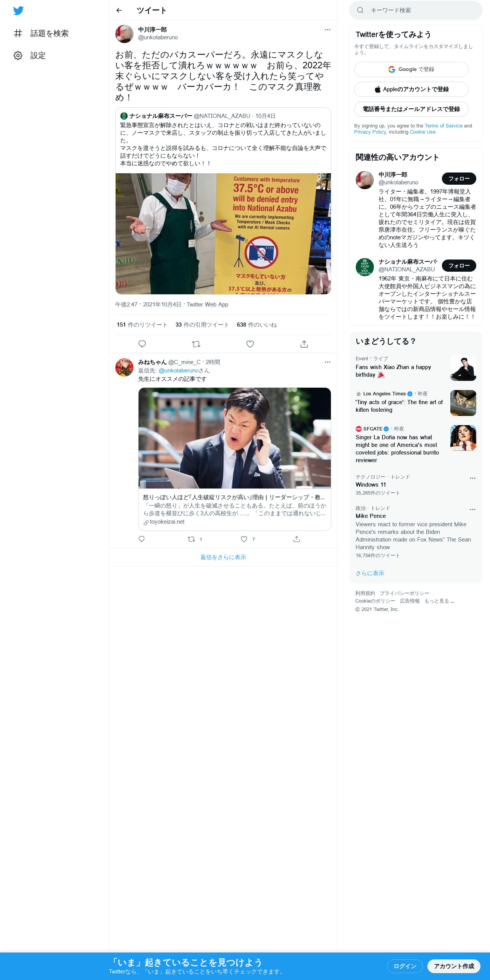This screenshot has width=490, height=980.
Task: Open 利用規約 footer link
Action: [x=365, y=593]
